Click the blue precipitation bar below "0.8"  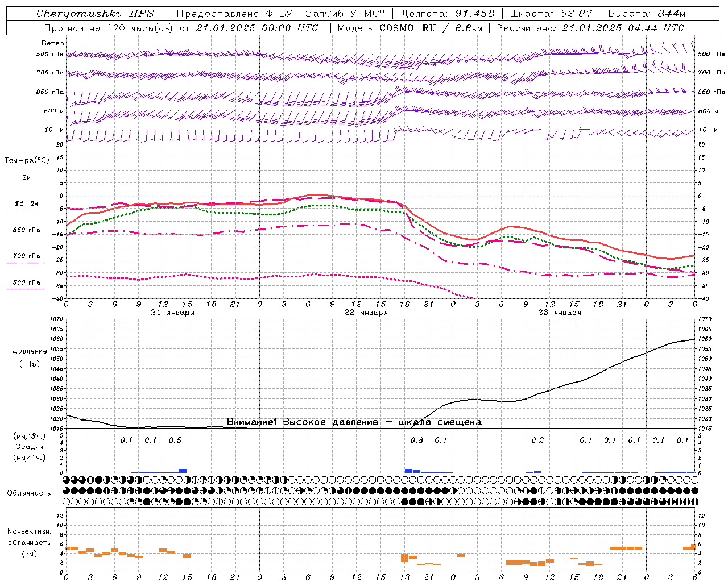click(x=408, y=471)
